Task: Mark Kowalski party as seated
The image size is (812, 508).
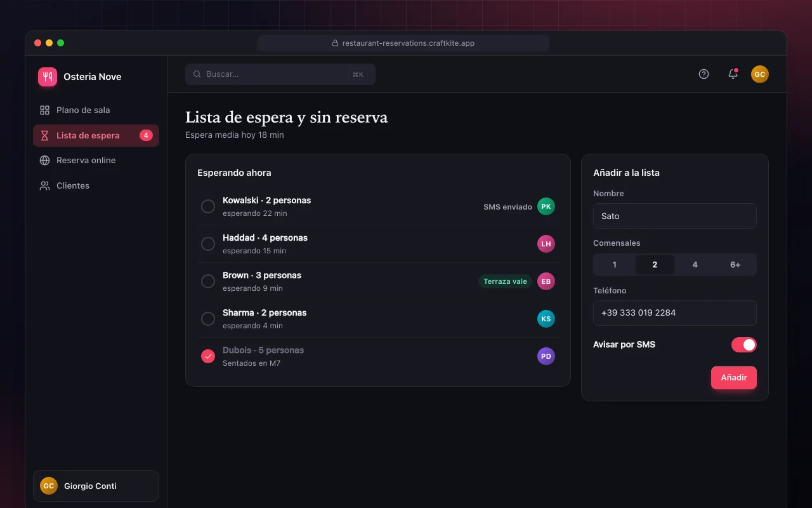Action: click(x=208, y=206)
